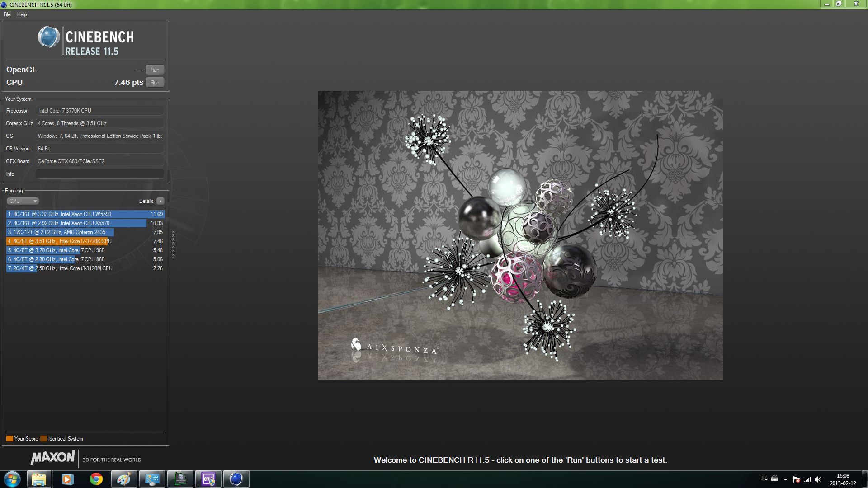Open Google Chrome from the taskbar

click(96, 479)
